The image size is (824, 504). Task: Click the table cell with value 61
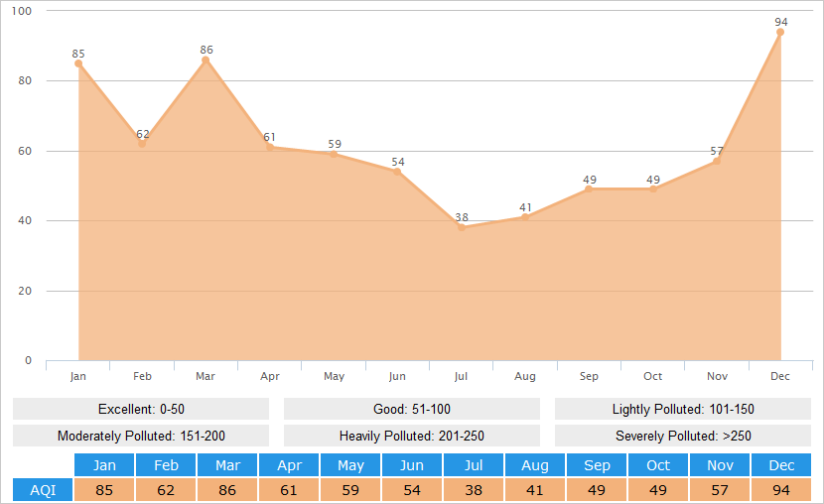click(x=289, y=490)
